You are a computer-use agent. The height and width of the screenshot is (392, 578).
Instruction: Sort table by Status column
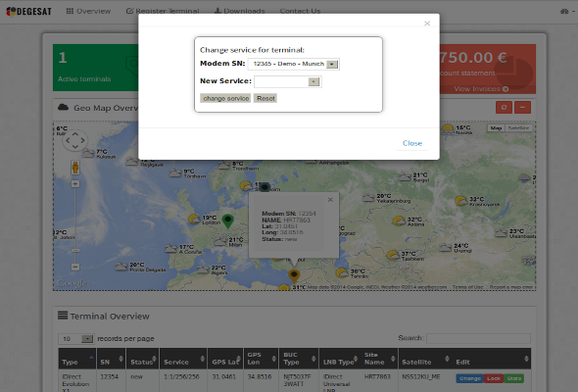(x=143, y=359)
